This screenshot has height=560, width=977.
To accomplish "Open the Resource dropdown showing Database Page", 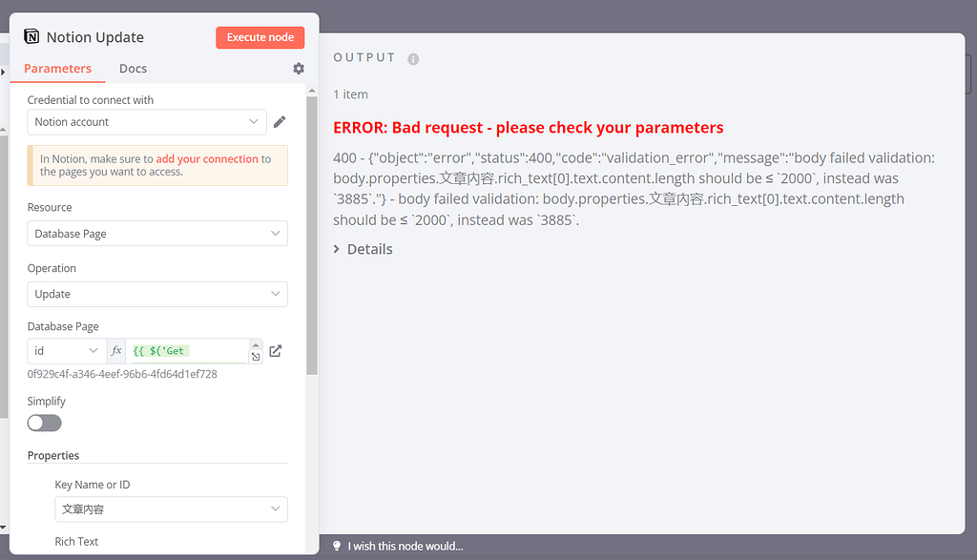I will (157, 234).
